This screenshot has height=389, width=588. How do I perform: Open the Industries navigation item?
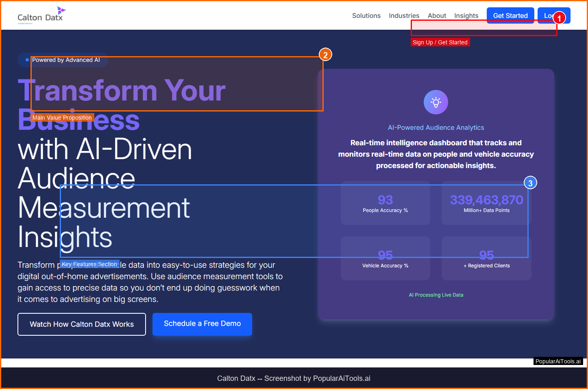pyautogui.click(x=403, y=15)
